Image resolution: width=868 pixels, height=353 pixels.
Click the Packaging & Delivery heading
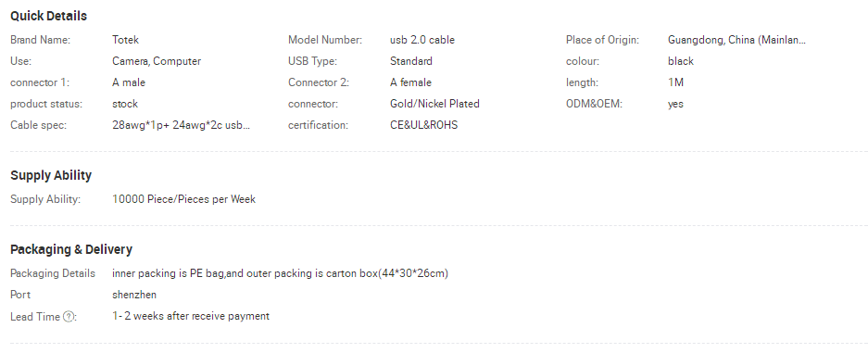(x=71, y=249)
